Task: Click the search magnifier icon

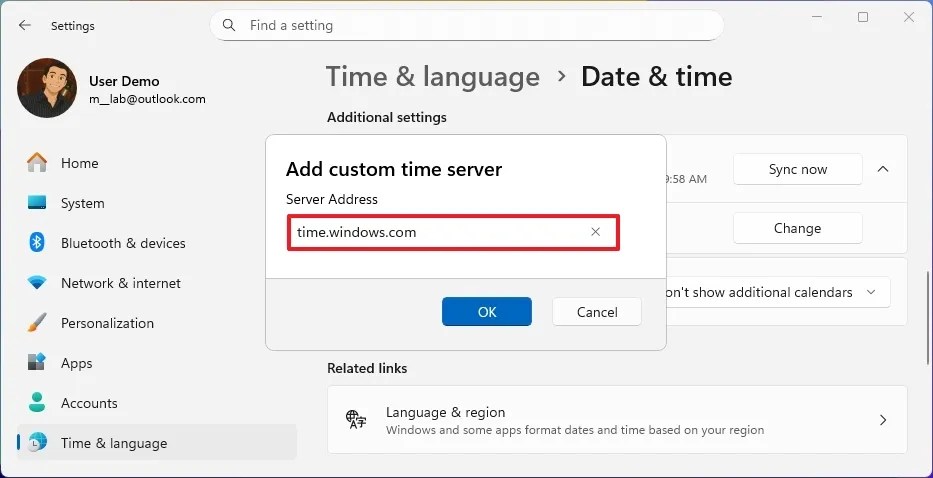Action: (x=228, y=26)
